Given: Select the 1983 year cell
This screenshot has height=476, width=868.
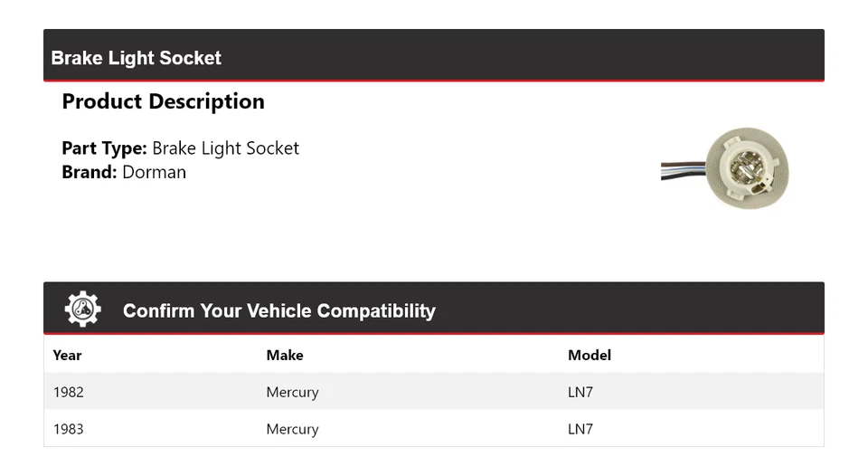Looking at the screenshot, I should (x=69, y=429).
